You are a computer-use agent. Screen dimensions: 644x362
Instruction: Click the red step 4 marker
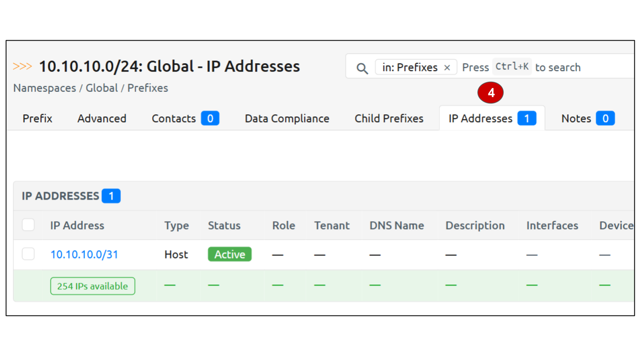[x=490, y=93]
